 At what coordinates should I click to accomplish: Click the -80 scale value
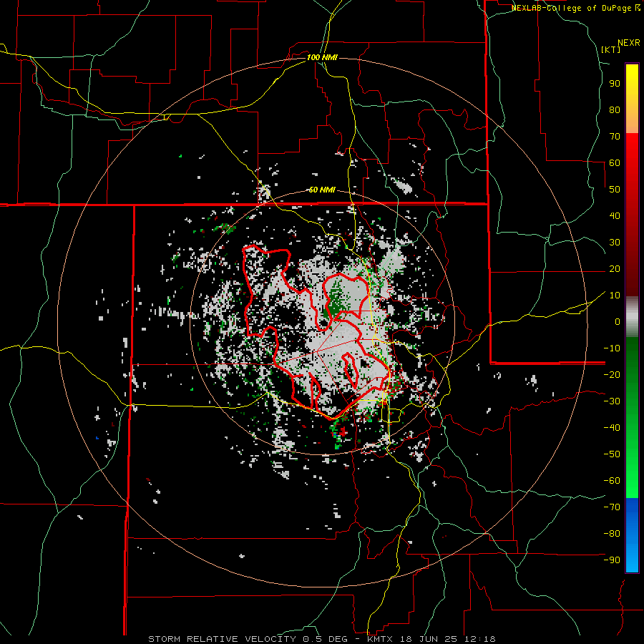click(612, 534)
